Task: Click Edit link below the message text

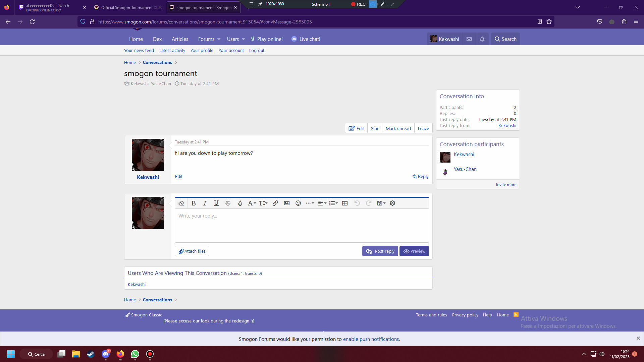Action: tap(179, 176)
